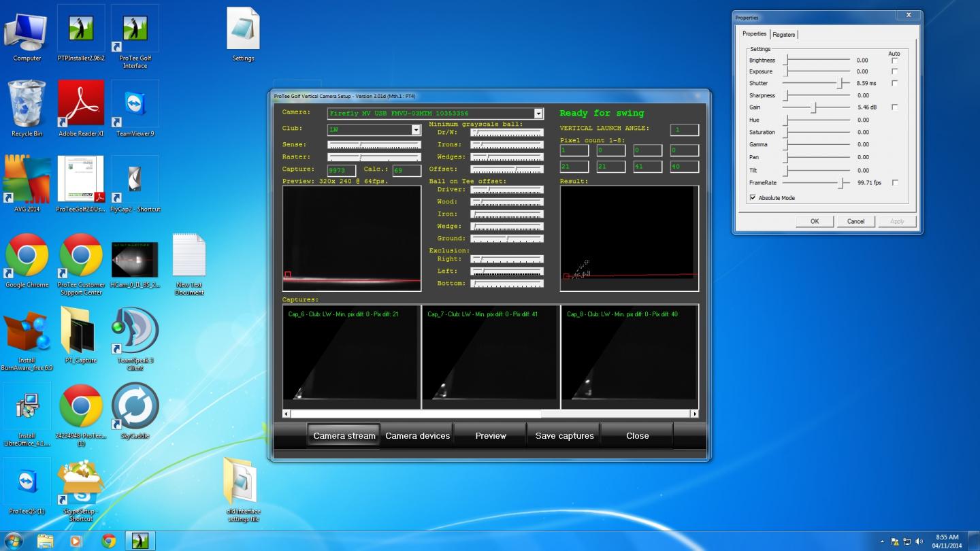Switch to the ProTee Golf taskbar item

140,541
